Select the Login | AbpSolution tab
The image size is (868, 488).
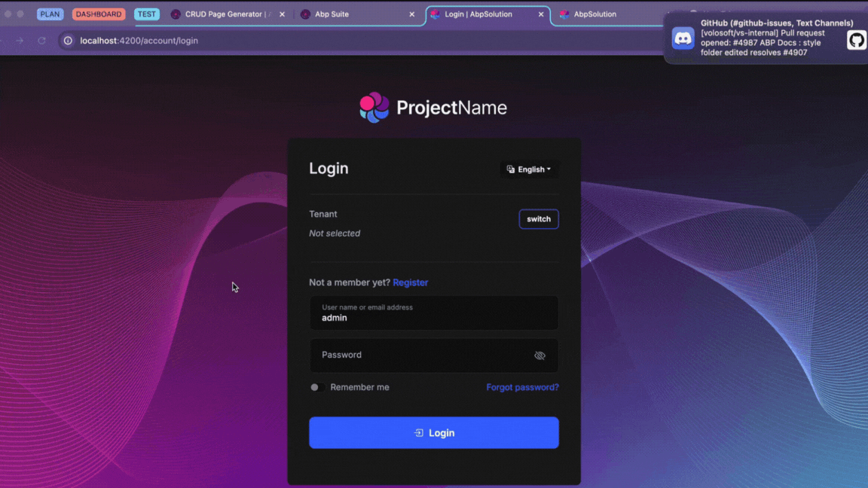(x=487, y=14)
